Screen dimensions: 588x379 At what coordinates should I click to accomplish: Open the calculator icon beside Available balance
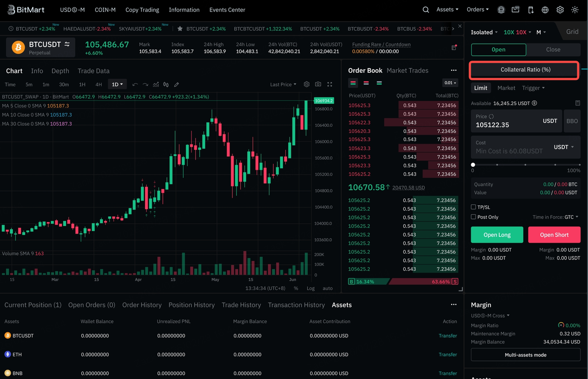[x=577, y=103]
